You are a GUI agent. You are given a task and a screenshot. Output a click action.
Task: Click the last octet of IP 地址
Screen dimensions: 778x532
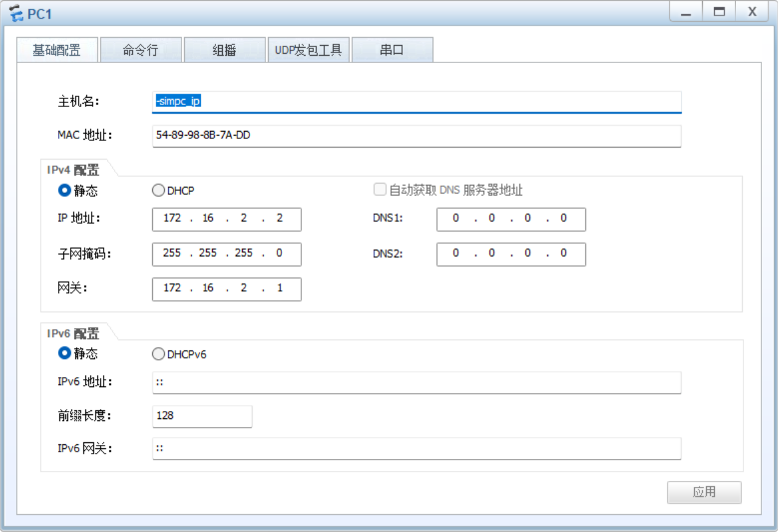280,218
